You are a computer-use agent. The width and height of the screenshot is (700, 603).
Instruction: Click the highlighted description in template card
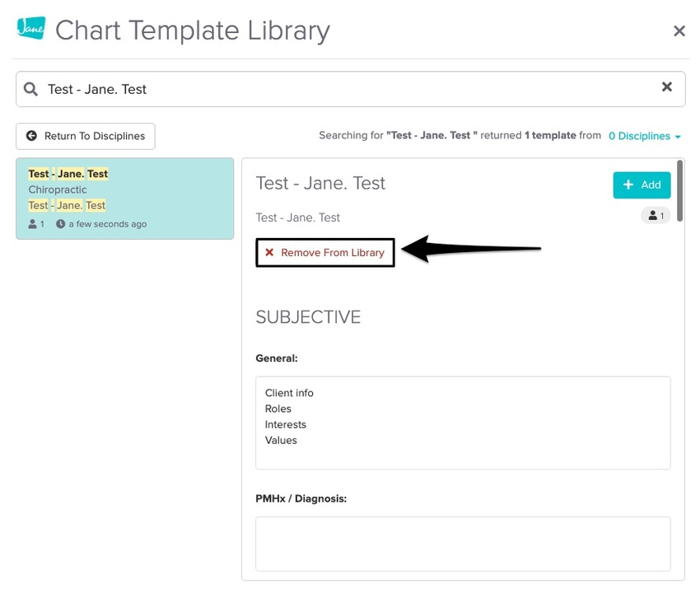[67, 205]
